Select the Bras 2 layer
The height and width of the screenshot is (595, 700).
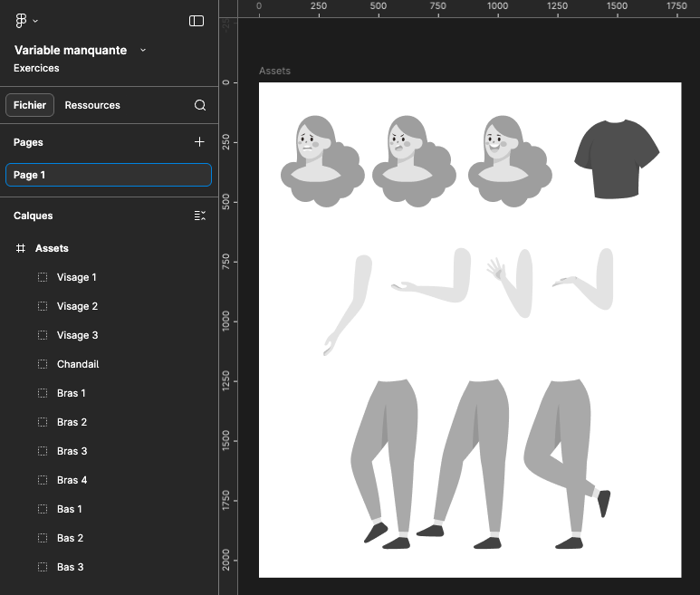[x=72, y=422]
